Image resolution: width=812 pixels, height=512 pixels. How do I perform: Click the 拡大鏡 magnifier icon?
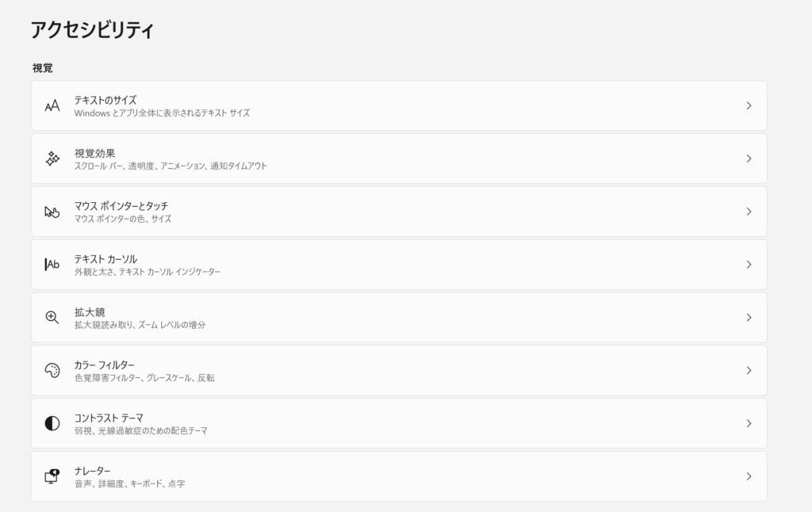[52, 317]
